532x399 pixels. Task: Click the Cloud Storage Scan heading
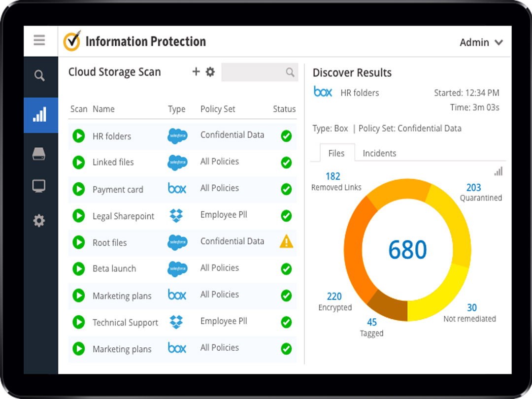coord(115,72)
